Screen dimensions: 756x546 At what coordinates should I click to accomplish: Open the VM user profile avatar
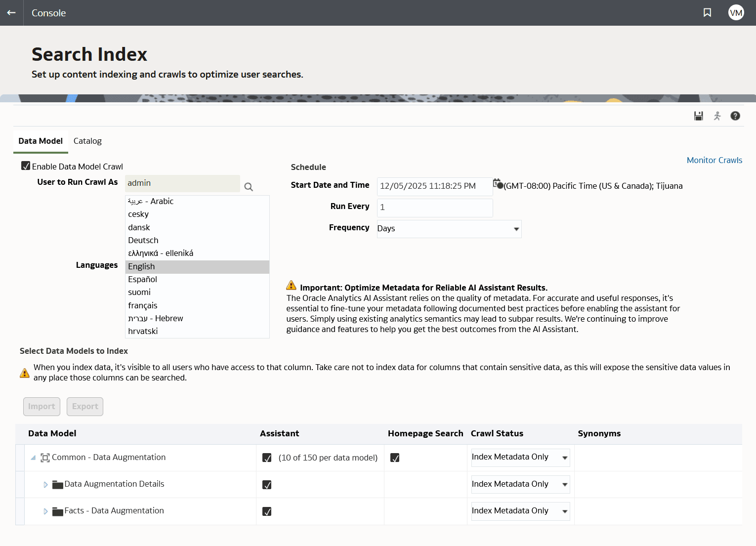click(x=736, y=13)
